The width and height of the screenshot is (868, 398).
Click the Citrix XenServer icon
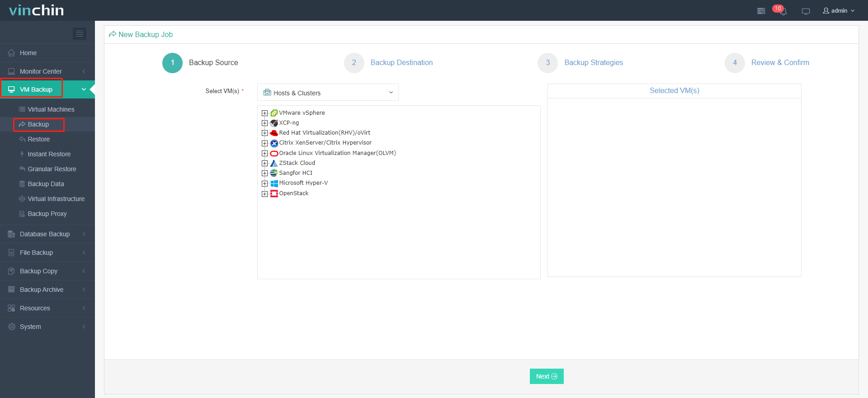click(x=274, y=143)
